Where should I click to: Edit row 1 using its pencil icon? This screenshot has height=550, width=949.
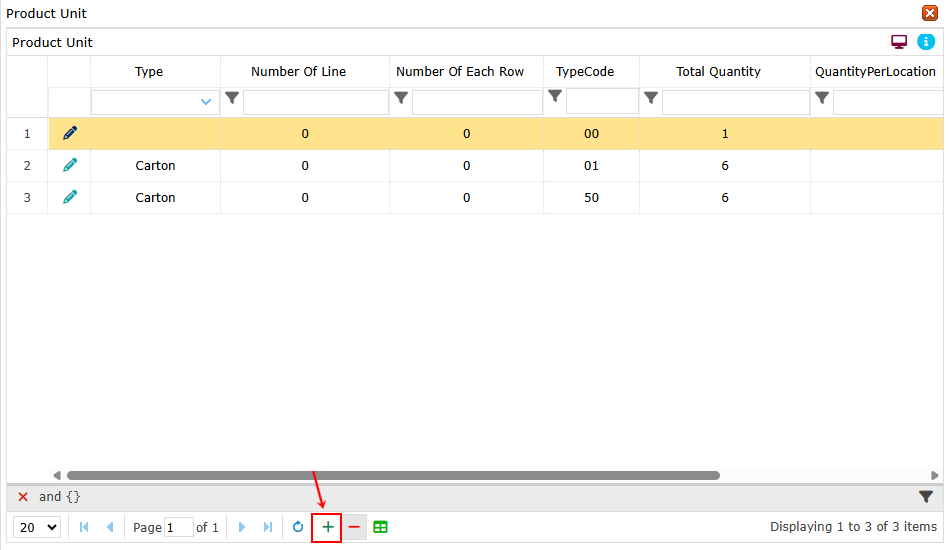click(69, 133)
